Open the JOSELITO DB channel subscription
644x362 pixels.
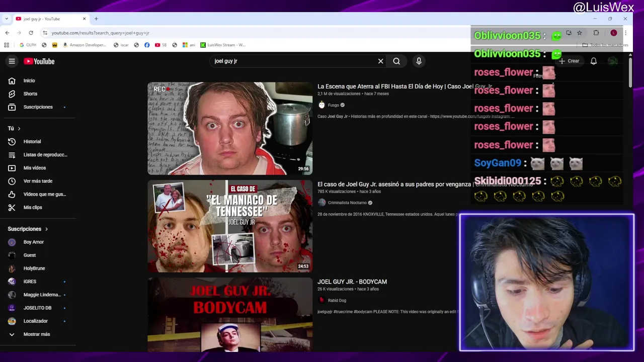[x=38, y=308]
